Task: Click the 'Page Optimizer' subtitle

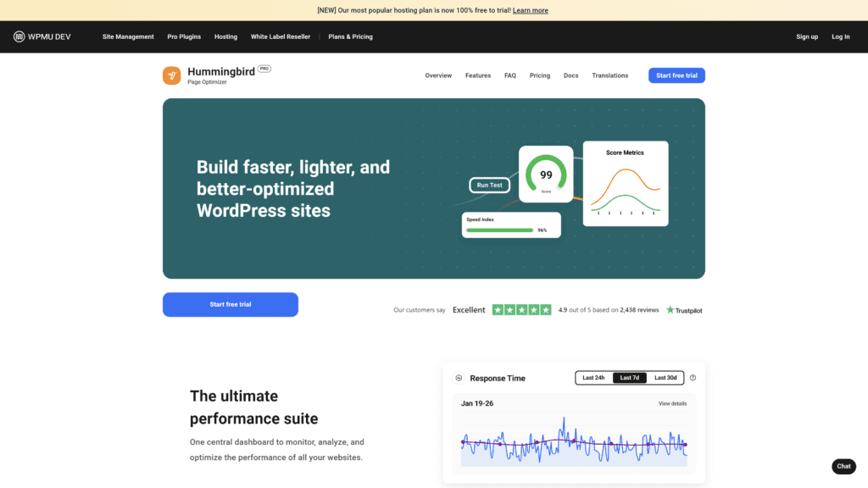Action: tap(207, 82)
